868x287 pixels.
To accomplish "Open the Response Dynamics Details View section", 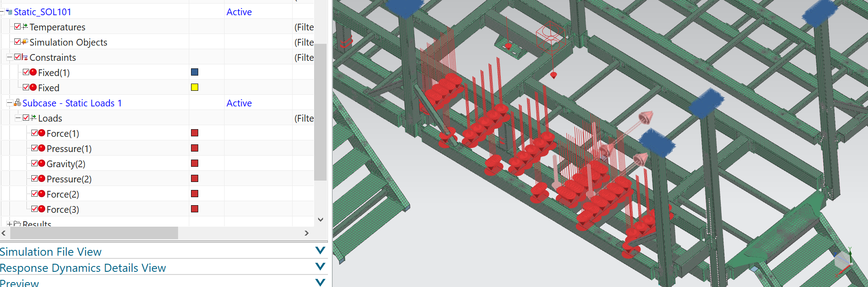I will (320, 267).
